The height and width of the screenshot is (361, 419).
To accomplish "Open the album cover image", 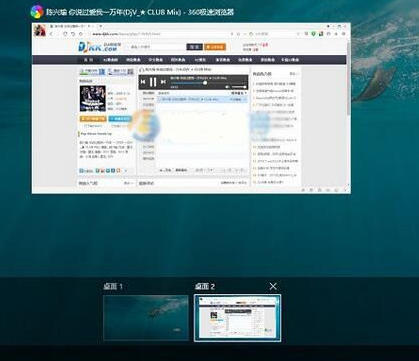I will coord(93,98).
